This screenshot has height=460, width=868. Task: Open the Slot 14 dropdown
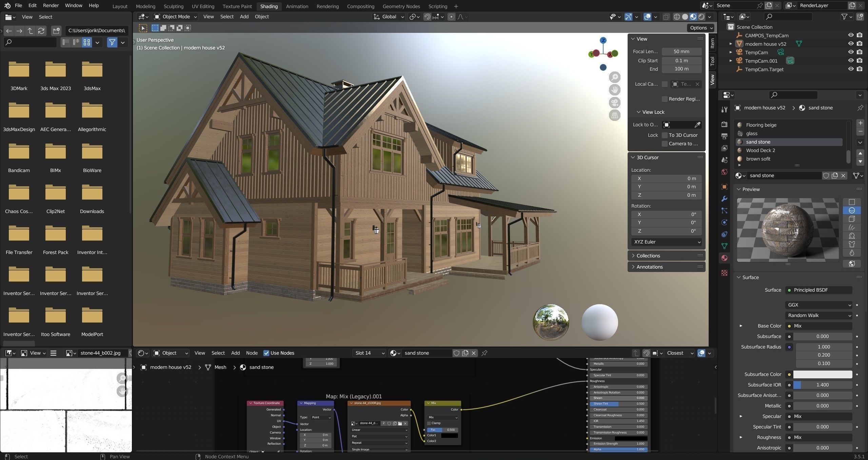coord(369,353)
